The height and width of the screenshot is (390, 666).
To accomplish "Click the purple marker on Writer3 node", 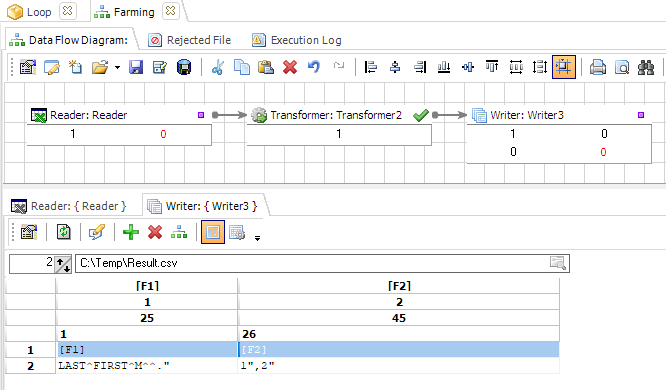I will click(x=641, y=115).
